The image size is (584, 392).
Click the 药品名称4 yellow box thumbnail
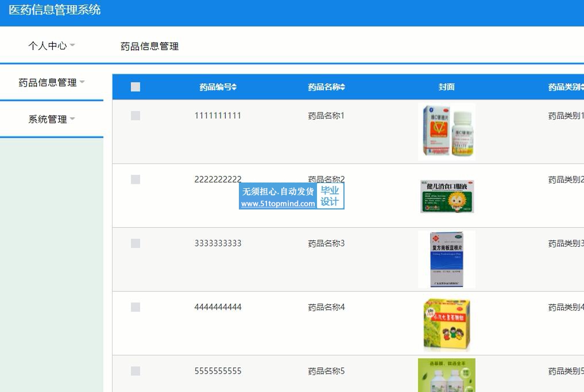(x=447, y=324)
